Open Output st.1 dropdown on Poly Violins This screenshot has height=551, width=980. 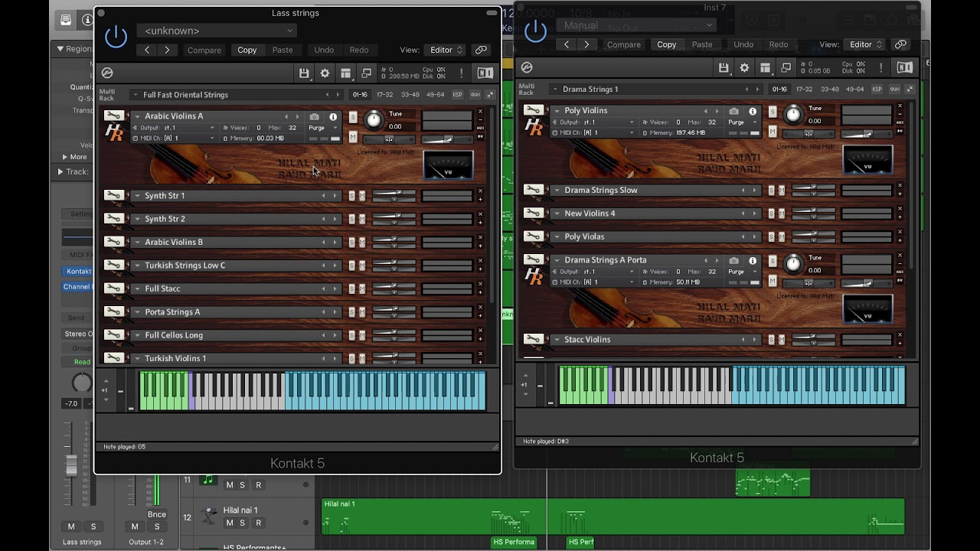(593, 122)
